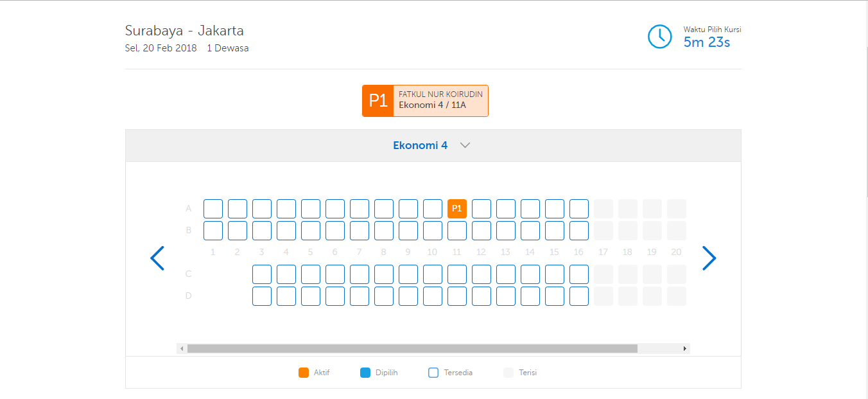Click the active P1 seat 11A
Screen dimensions: 868x399
click(x=457, y=209)
